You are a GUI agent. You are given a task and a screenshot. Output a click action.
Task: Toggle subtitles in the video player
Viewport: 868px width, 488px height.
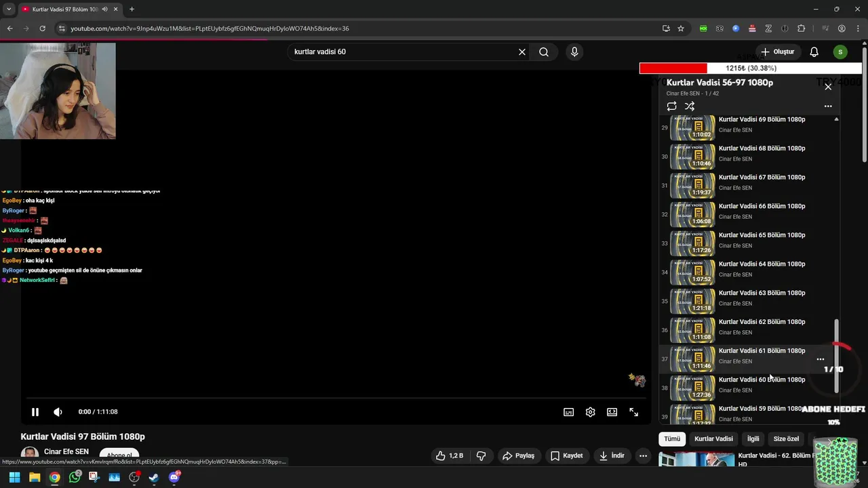pyautogui.click(x=569, y=412)
